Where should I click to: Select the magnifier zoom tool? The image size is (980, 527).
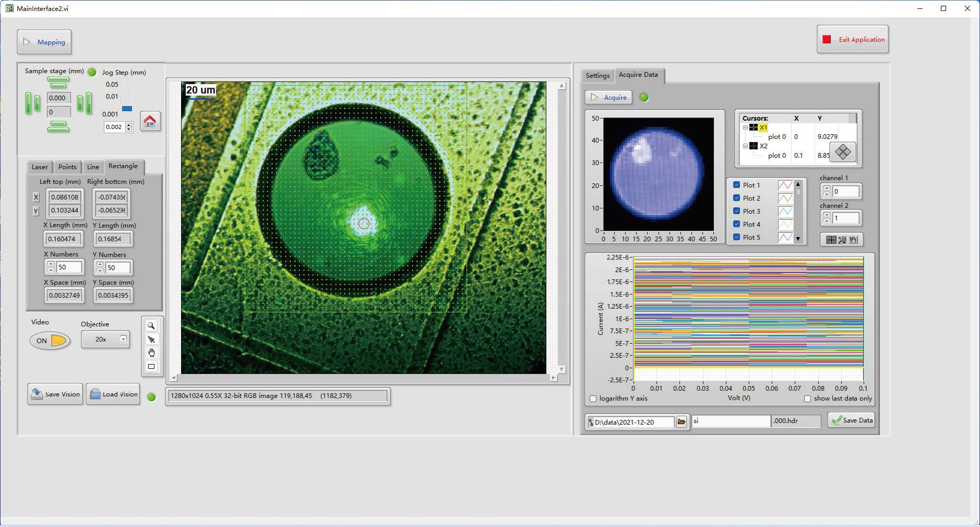coord(151,326)
